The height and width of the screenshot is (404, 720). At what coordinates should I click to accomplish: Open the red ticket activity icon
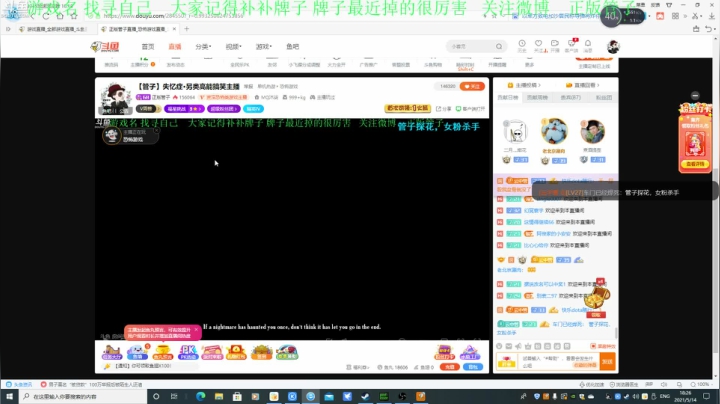click(212, 353)
